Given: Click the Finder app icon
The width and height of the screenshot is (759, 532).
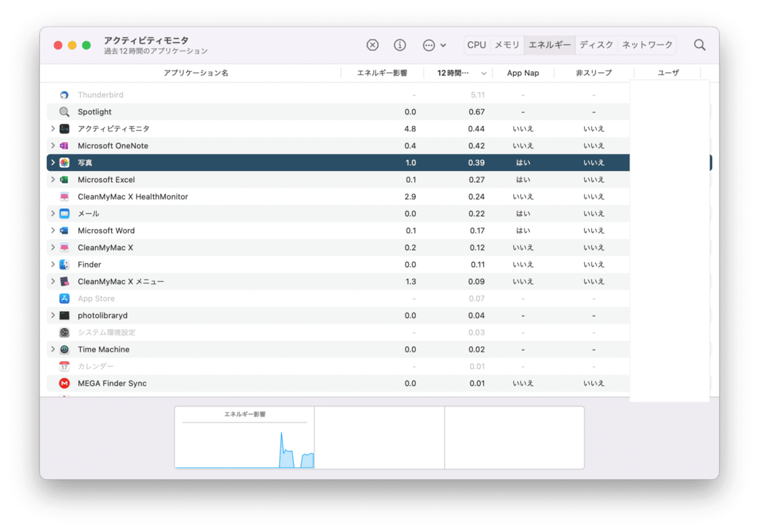Looking at the screenshot, I should (x=64, y=264).
